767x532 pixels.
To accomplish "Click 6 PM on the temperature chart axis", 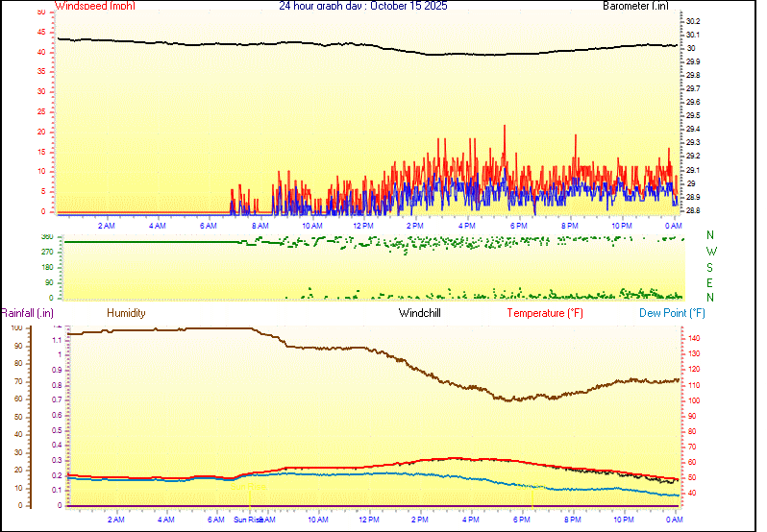I will click(x=524, y=520).
